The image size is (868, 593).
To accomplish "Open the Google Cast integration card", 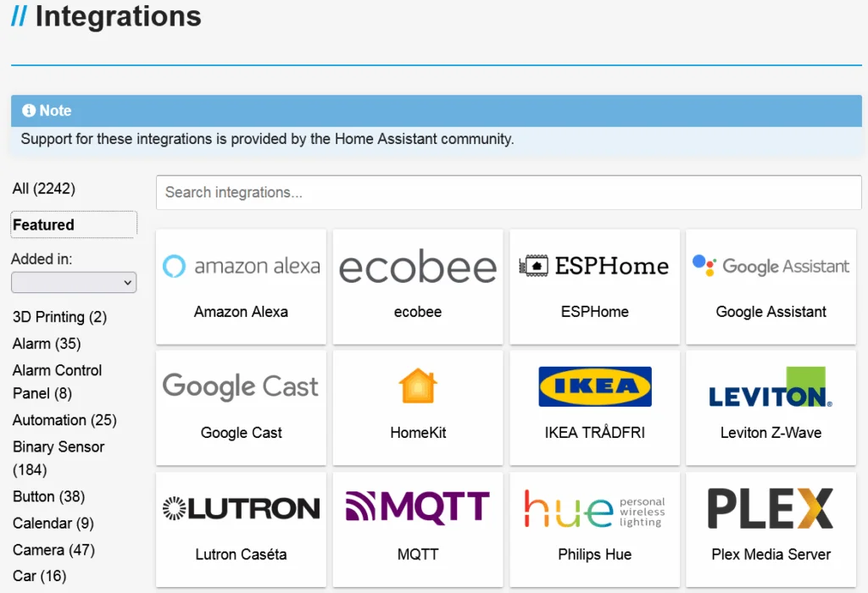I will click(x=241, y=408).
